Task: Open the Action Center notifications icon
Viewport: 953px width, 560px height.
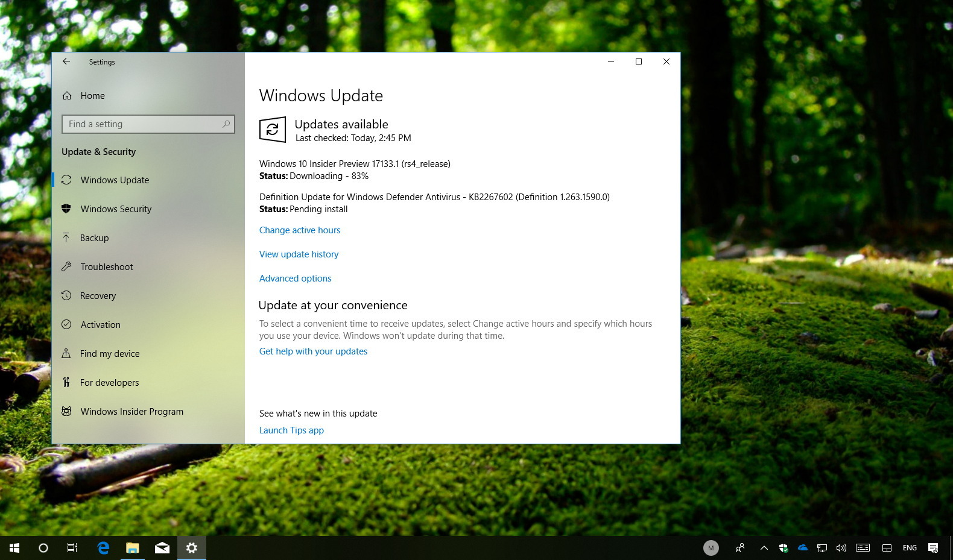Action: (933, 548)
